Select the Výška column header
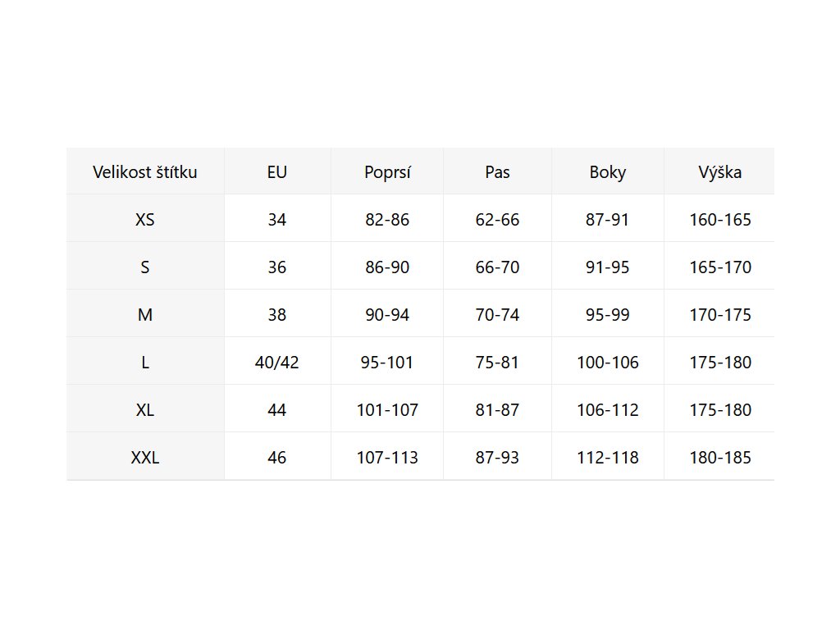This screenshot has height=630, width=840. [x=720, y=172]
